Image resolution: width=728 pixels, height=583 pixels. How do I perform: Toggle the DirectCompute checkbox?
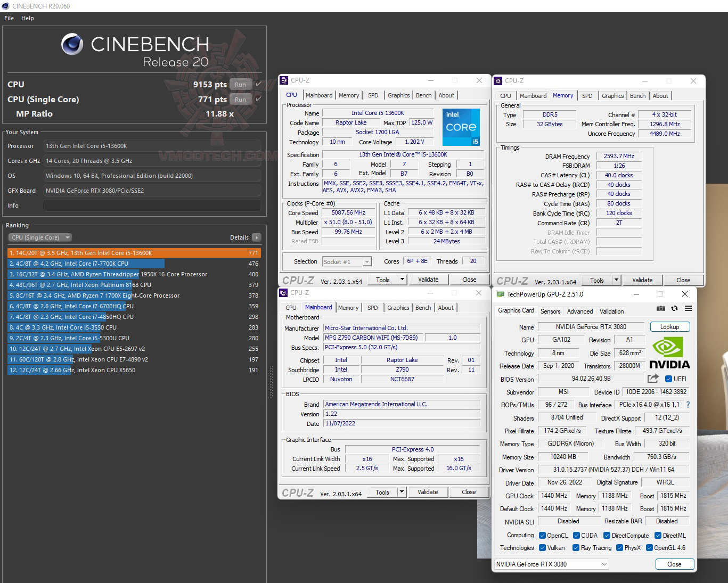(x=607, y=536)
